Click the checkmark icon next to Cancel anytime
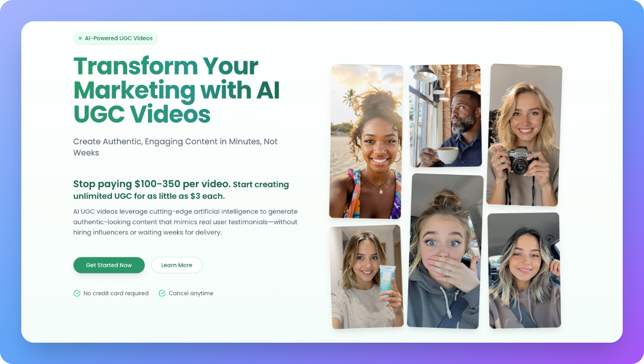 click(x=161, y=293)
